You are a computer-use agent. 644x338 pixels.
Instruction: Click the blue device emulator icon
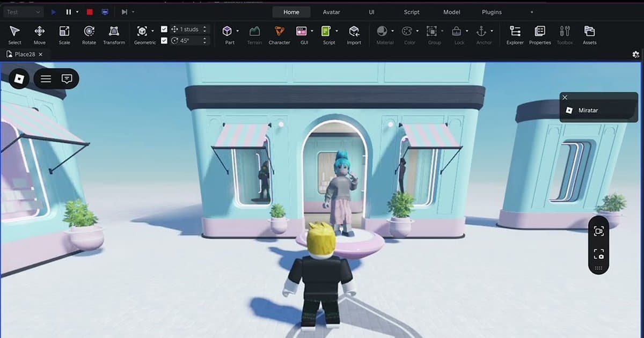point(105,12)
